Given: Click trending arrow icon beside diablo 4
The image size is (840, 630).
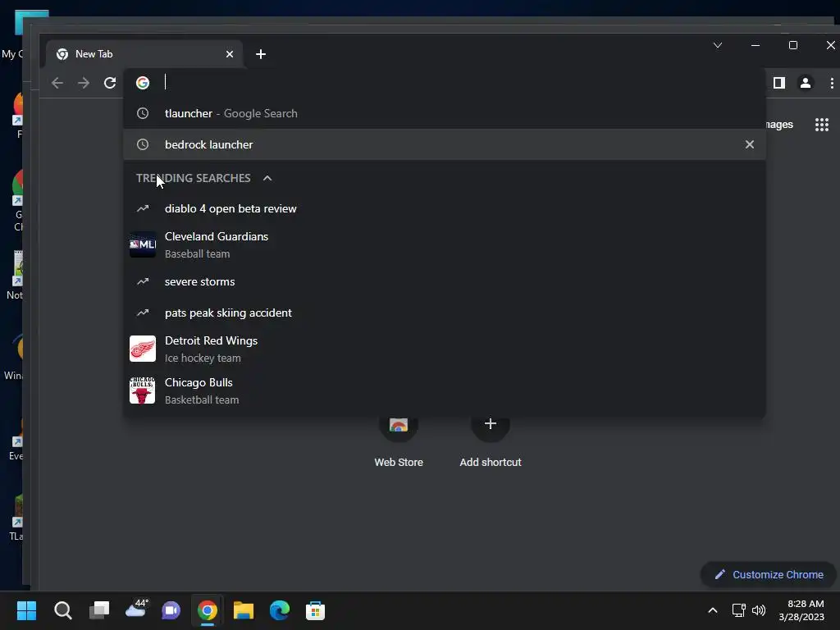Looking at the screenshot, I should pos(143,208).
